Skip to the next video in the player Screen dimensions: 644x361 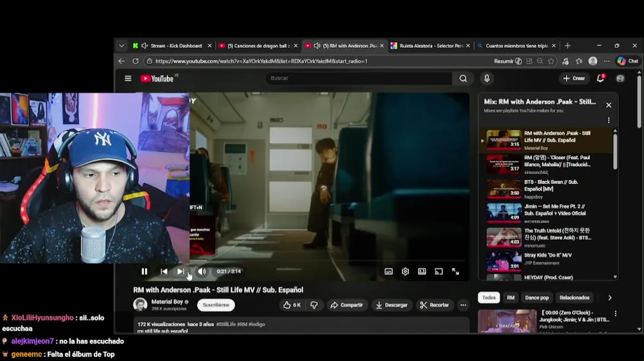tap(181, 271)
